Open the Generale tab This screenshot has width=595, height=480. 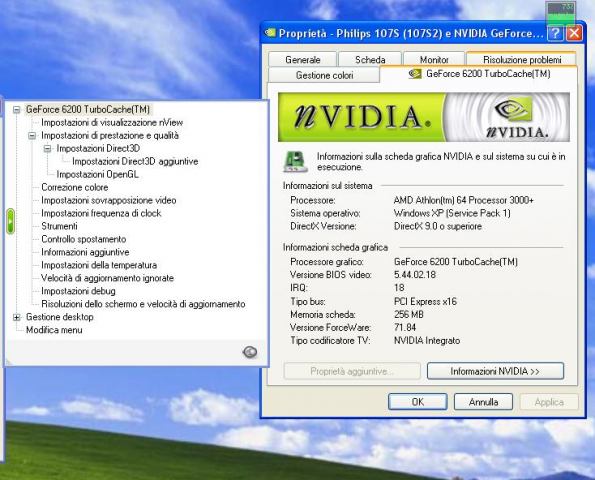pos(302,60)
